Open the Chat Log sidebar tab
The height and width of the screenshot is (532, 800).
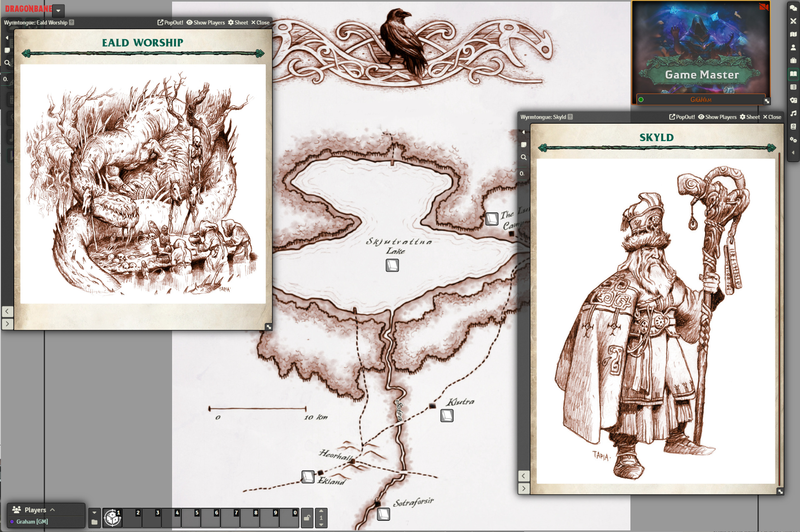(x=793, y=8)
